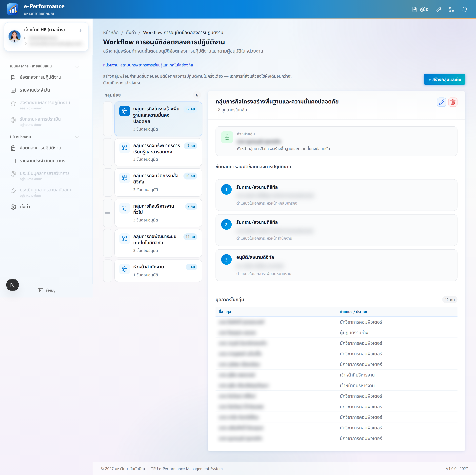This screenshot has width=476, height=475.
Task: Open ข้อตกลงการปฏิบัติงาน under เมนูบุคลากร
Action: point(40,77)
